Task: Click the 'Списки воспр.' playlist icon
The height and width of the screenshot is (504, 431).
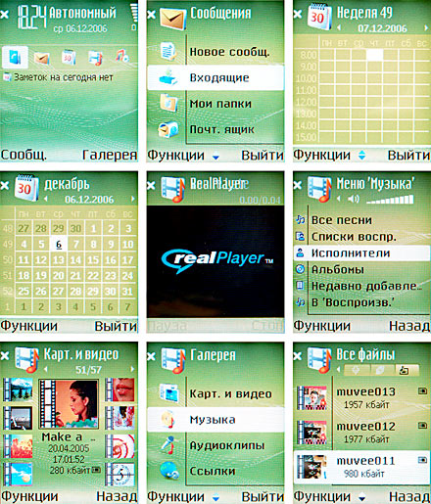Action: point(301,236)
